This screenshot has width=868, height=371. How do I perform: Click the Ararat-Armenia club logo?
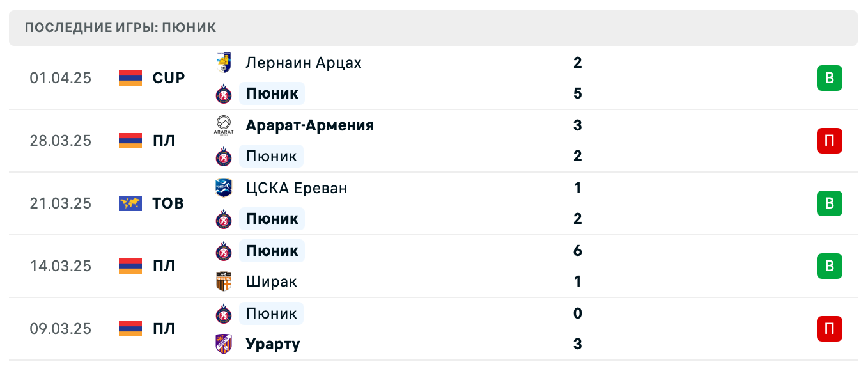click(224, 125)
